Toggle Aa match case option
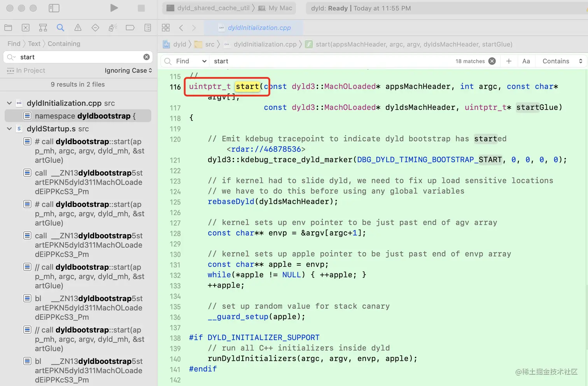This screenshot has height=386, width=588. (x=526, y=61)
